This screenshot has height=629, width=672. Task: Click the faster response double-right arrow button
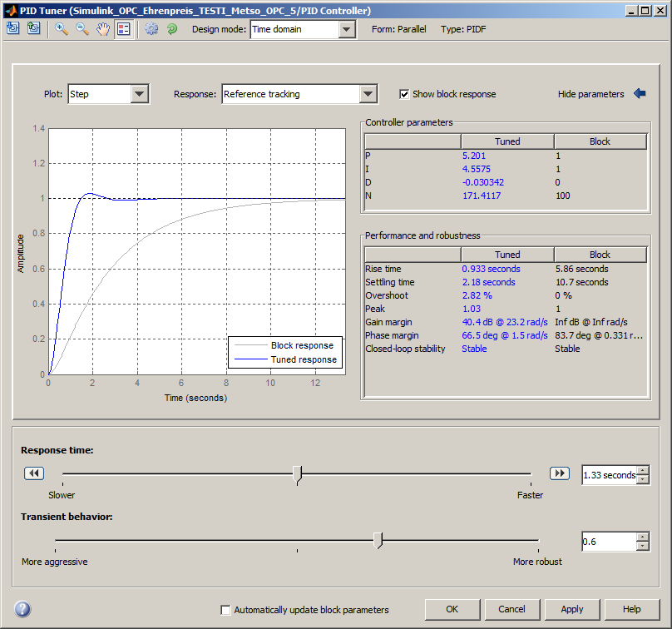coord(559,473)
